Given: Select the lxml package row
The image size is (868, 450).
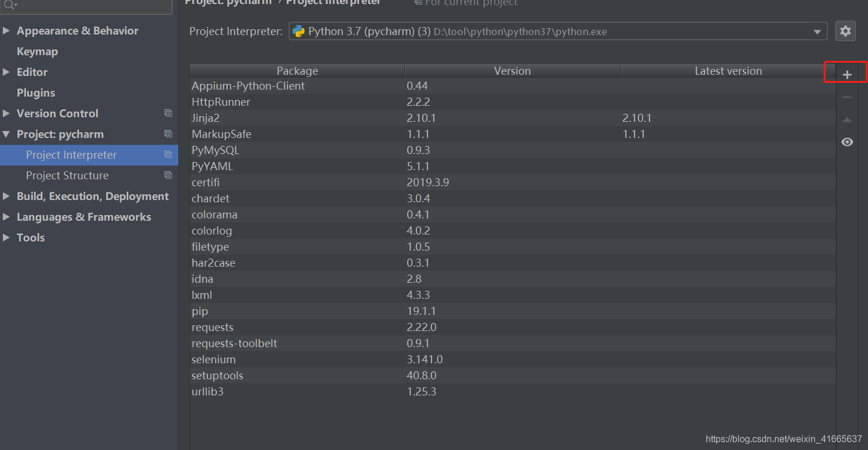Looking at the screenshot, I should (x=513, y=295).
